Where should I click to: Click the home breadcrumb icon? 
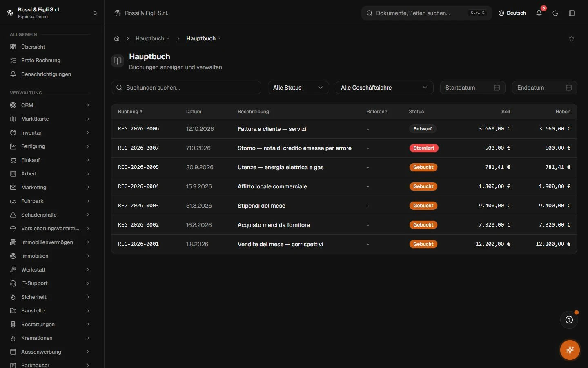tap(117, 38)
